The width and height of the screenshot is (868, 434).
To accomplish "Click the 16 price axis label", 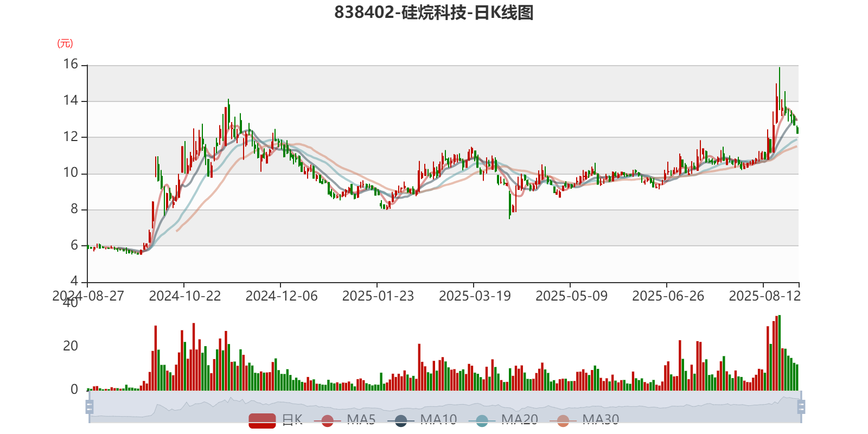I will (x=71, y=64).
